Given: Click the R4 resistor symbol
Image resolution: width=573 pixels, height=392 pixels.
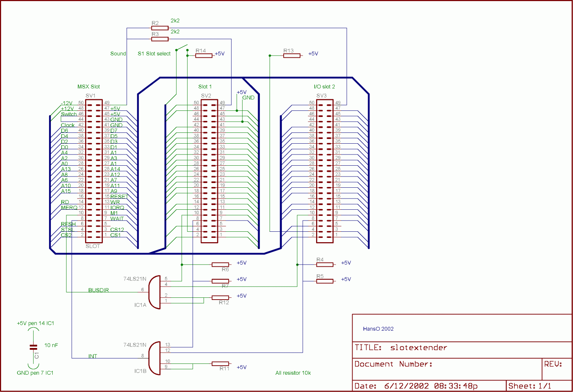Looking at the screenshot, I should click(x=325, y=265).
